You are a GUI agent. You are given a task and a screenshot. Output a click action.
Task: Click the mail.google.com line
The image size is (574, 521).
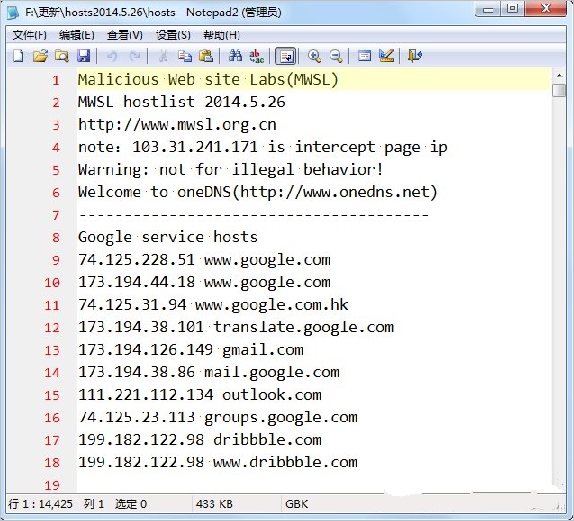(x=209, y=372)
